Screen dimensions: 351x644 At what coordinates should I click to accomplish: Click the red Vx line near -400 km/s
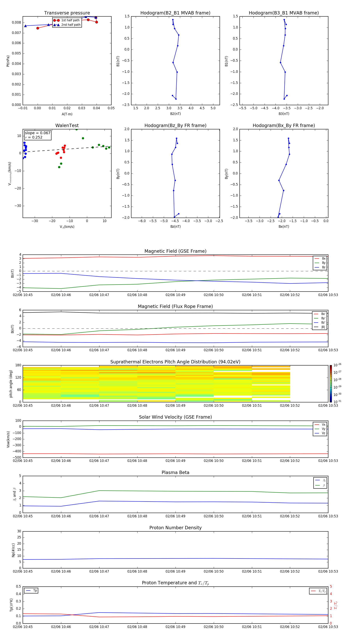(175, 454)
